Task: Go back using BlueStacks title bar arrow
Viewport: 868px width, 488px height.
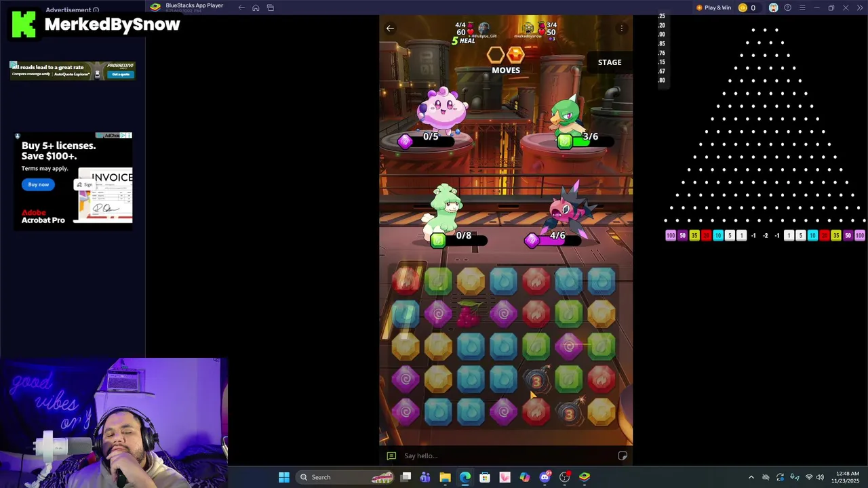Action: 241,7
